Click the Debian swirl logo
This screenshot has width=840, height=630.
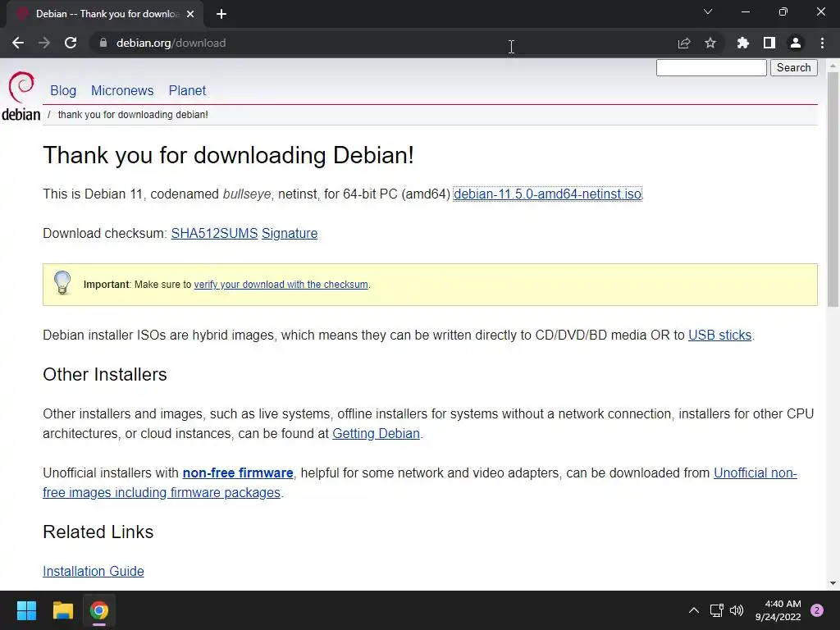pos(21,87)
